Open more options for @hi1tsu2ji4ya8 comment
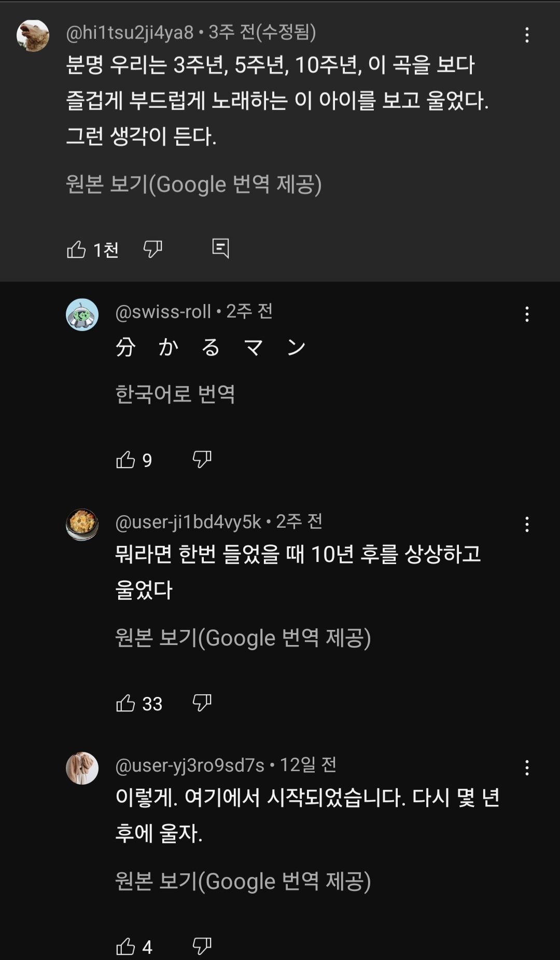The width and height of the screenshot is (560, 960). [x=527, y=35]
